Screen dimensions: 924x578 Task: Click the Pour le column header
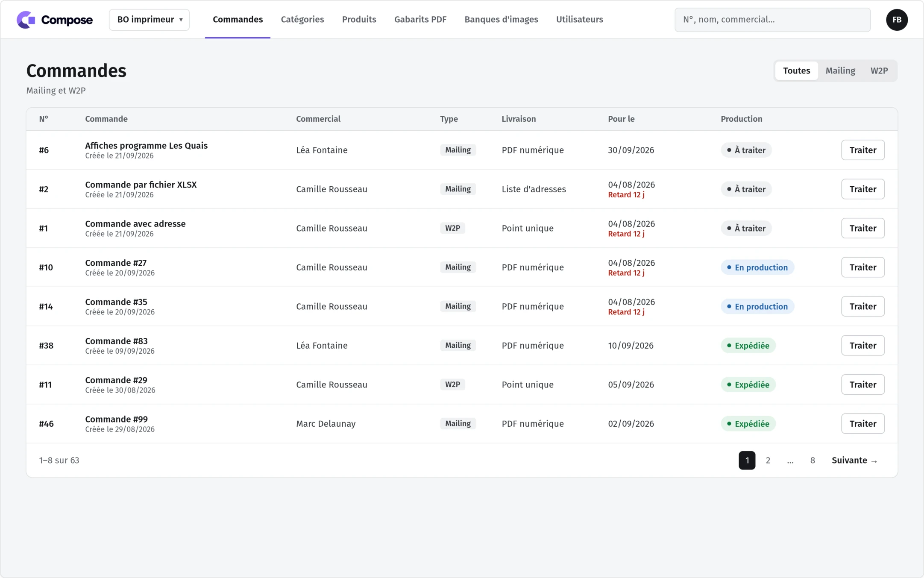coord(621,119)
